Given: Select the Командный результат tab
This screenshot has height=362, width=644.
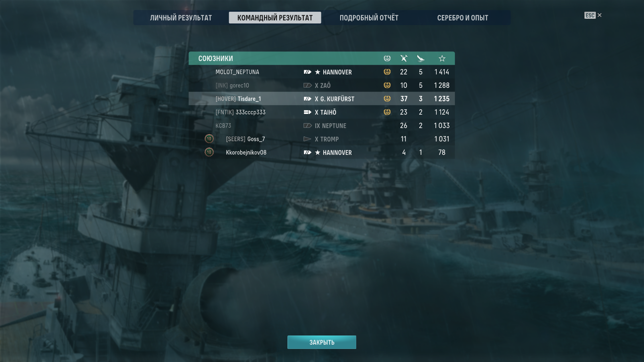Looking at the screenshot, I should pos(275,18).
